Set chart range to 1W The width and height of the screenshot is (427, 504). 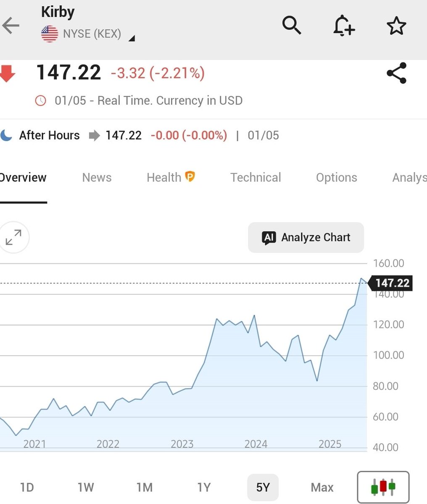86,487
